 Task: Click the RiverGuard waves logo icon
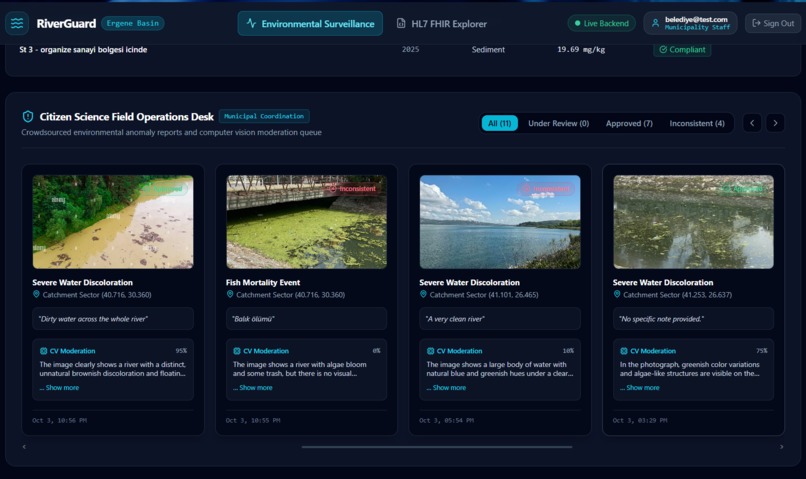tap(17, 23)
